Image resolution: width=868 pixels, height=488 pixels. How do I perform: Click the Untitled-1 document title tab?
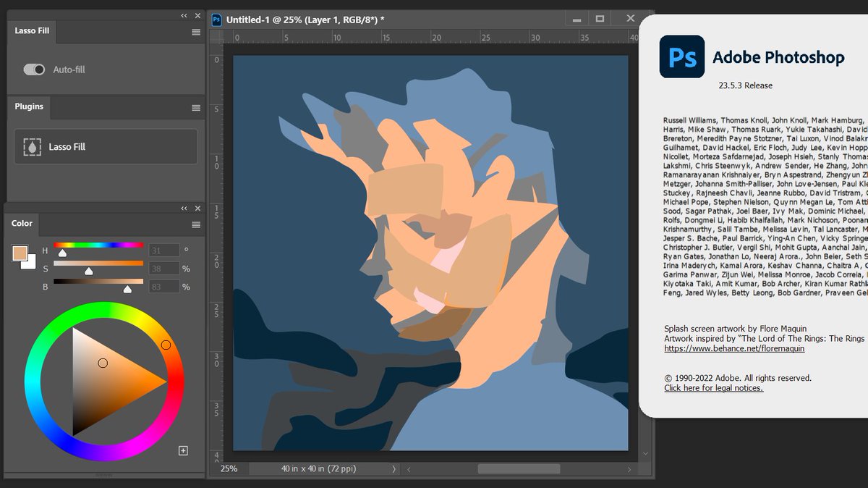point(305,20)
